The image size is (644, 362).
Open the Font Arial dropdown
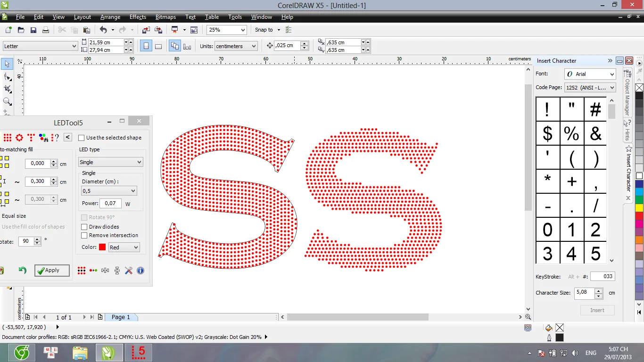pyautogui.click(x=590, y=74)
